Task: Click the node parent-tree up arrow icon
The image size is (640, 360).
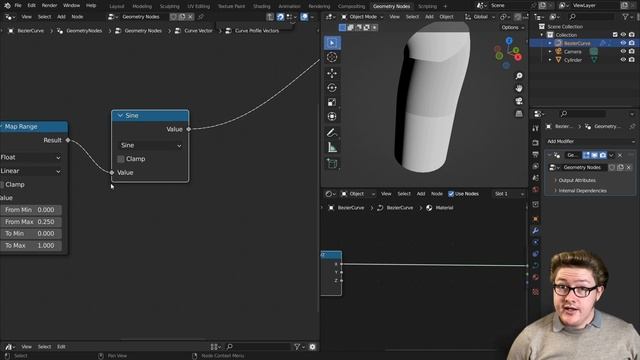Action: (270, 17)
